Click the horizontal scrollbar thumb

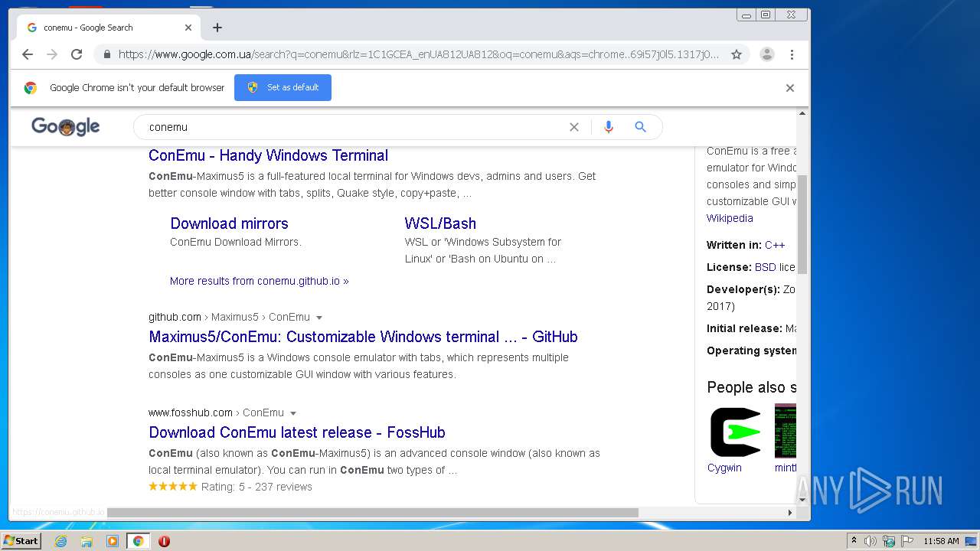(372, 513)
